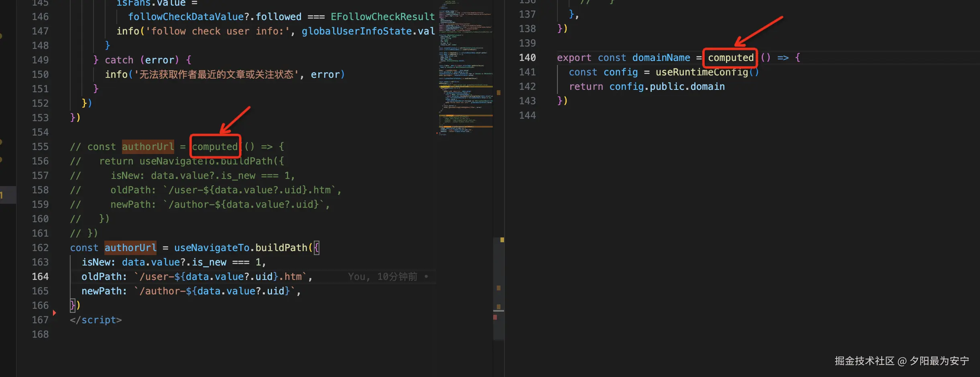Click the '无法获取作者最近的文章或关注状态' string
The height and width of the screenshot is (377, 980).
[x=216, y=75]
